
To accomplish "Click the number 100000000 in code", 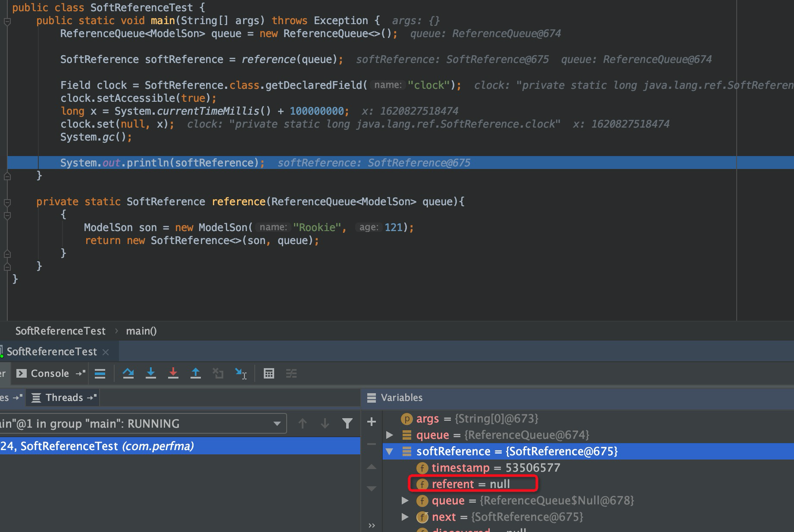I will pyautogui.click(x=316, y=111).
